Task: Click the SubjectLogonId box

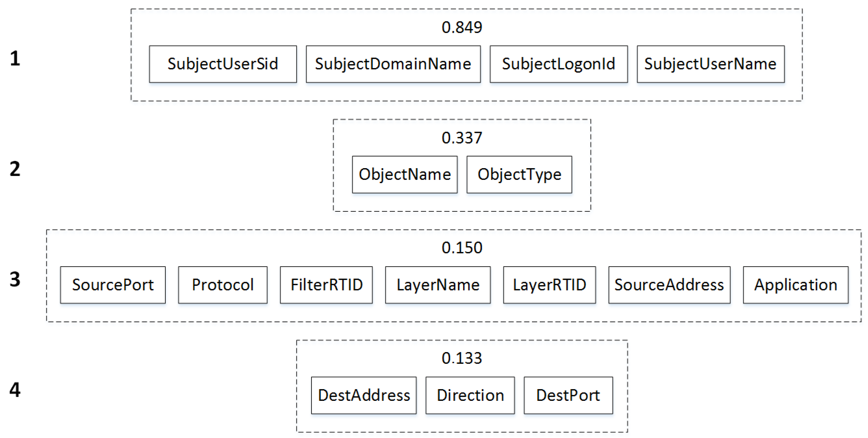Action: [558, 64]
